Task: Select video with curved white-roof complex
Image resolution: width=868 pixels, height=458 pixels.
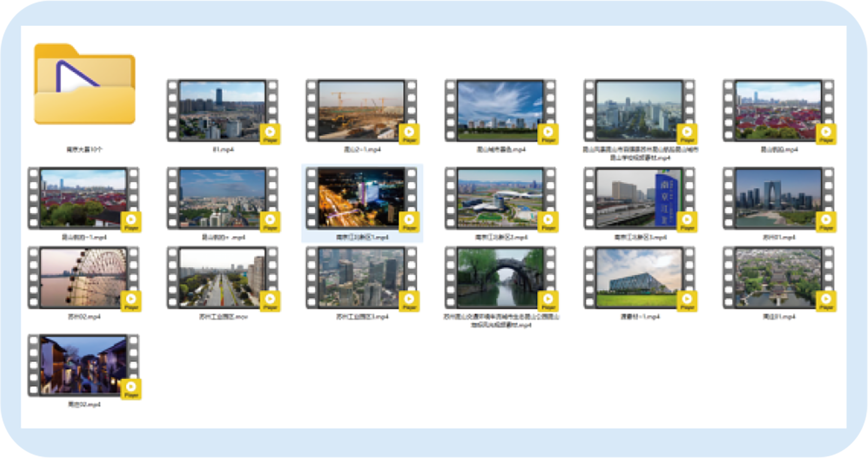Action: [x=500, y=198]
